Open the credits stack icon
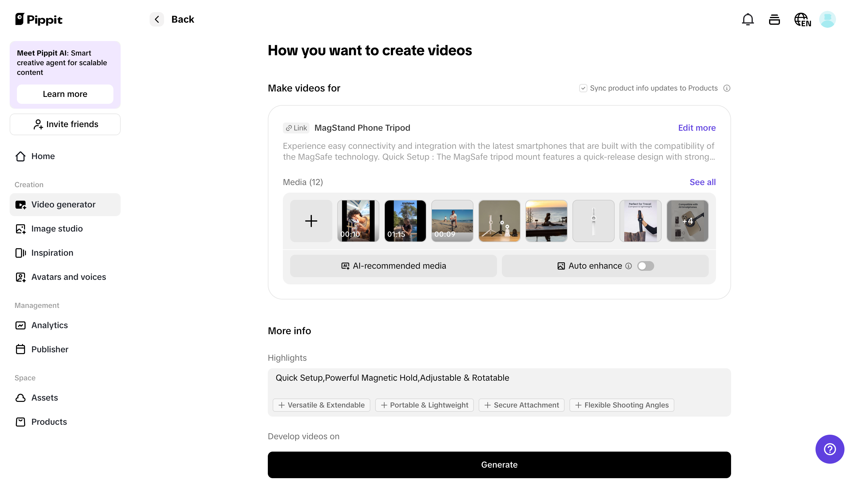The width and height of the screenshot is (868, 483). point(774,20)
